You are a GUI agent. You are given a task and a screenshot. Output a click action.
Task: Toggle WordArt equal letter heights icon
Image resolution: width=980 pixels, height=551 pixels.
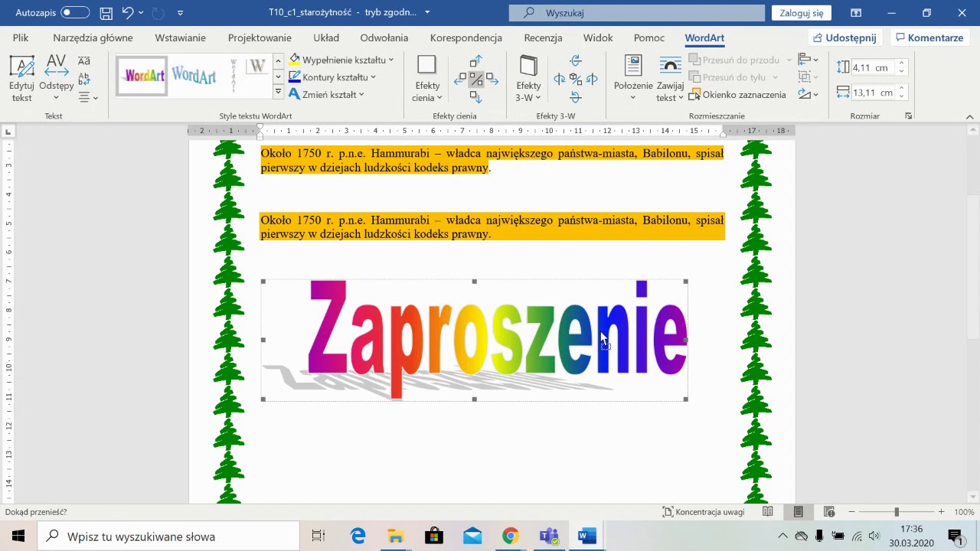[x=84, y=60]
